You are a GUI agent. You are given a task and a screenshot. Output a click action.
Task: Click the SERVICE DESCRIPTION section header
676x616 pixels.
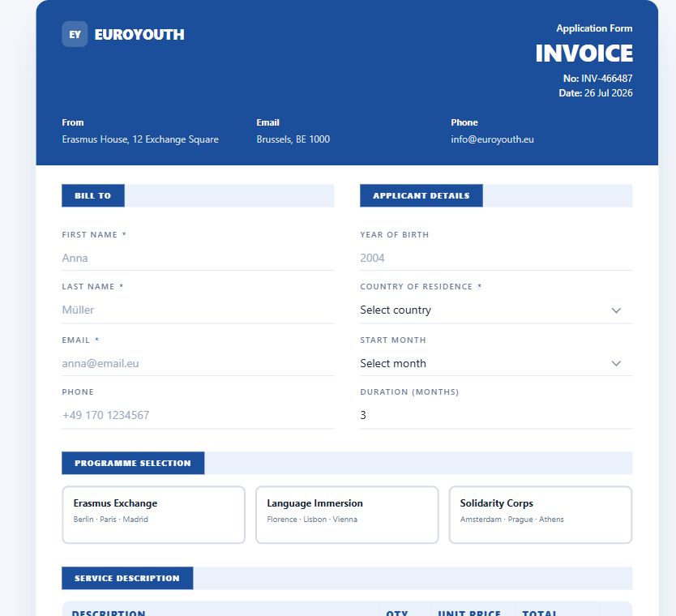pyautogui.click(x=127, y=579)
